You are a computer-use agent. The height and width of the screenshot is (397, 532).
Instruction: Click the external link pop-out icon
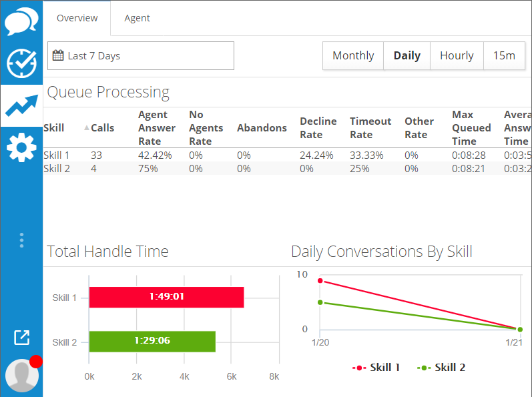(x=21, y=338)
